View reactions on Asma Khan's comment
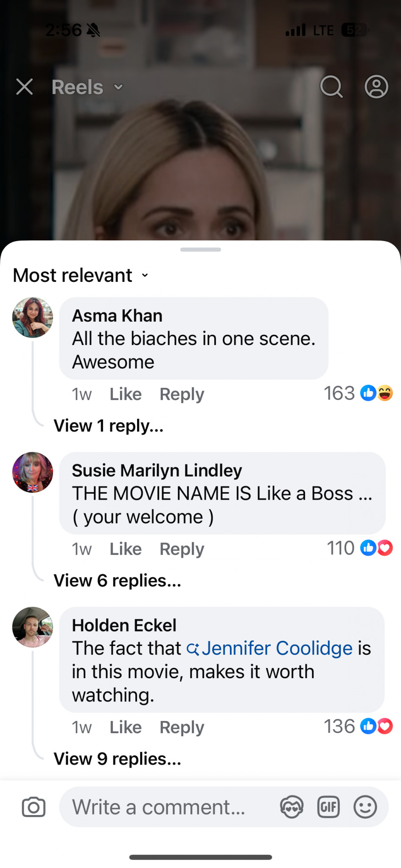The width and height of the screenshot is (401, 868). [359, 393]
